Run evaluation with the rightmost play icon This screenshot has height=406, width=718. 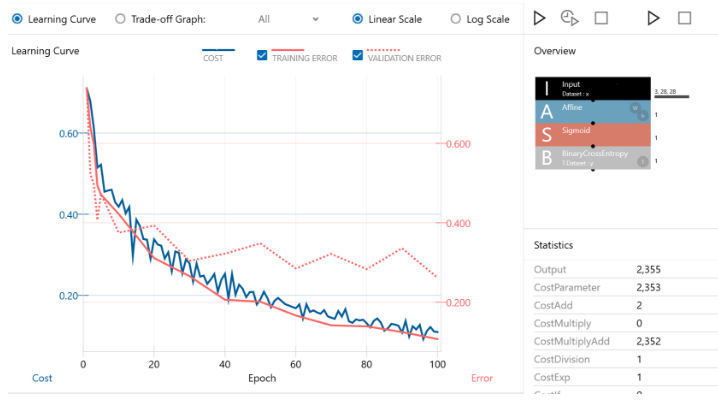point(654,18)
